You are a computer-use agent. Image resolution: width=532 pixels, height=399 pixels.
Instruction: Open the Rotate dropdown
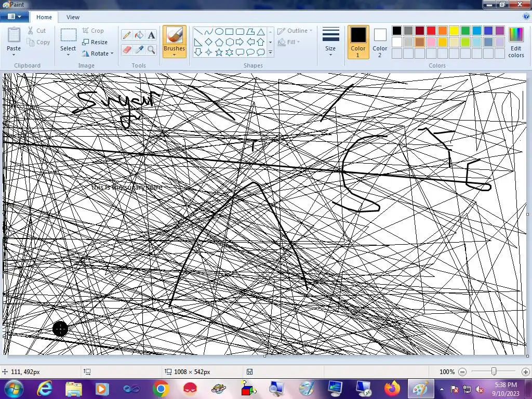pyautogui.click(x=98, y=54)
